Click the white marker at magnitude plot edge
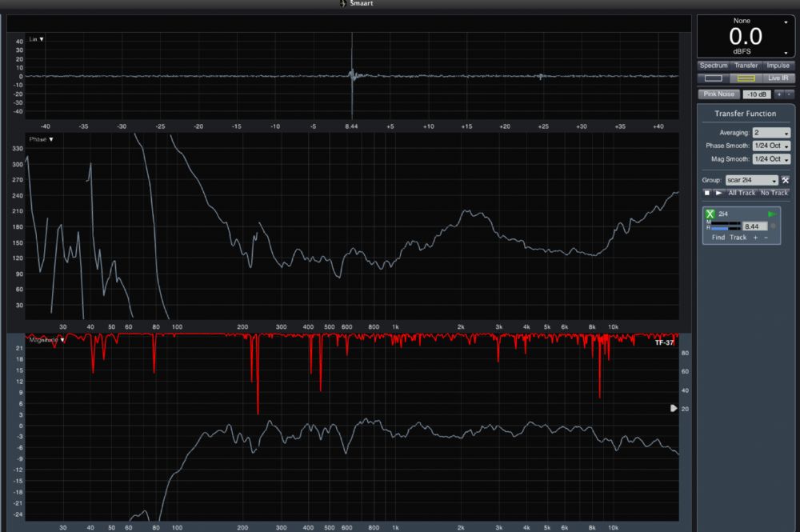Viewport: 800px width, 532px height. coord(674,408)
